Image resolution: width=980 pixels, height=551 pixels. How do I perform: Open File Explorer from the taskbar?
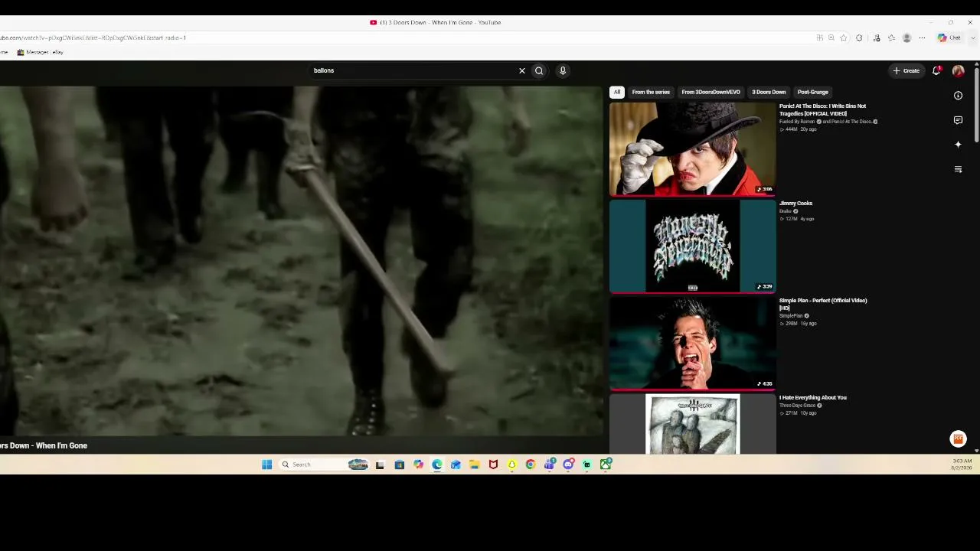(474, 465)
